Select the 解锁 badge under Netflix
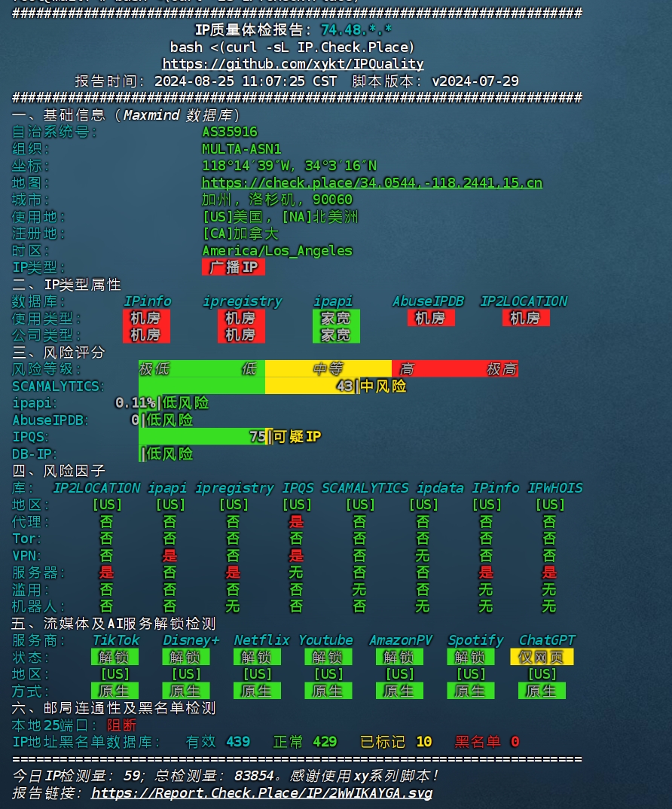The width and height of the screenshot is (672, 809). [x=257, y=657]
